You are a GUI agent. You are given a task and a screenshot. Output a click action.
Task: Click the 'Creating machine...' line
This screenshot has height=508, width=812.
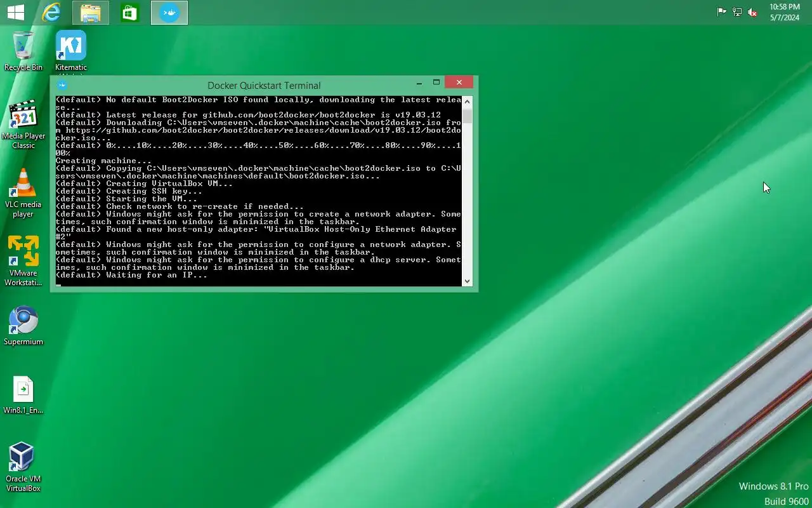click(104, 161)
